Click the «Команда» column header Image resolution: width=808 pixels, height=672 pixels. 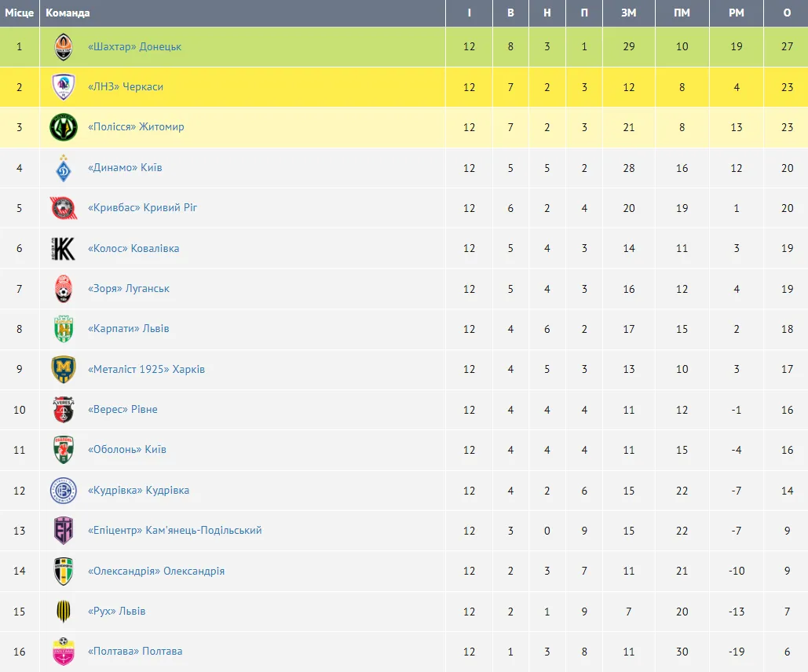pyautogui.click(x=68, y=13)
